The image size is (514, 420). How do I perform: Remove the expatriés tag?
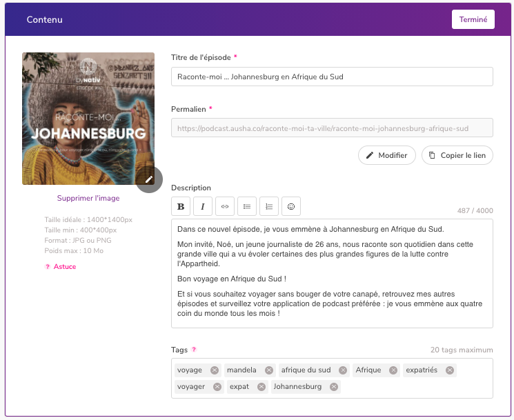tap(450, 370)
